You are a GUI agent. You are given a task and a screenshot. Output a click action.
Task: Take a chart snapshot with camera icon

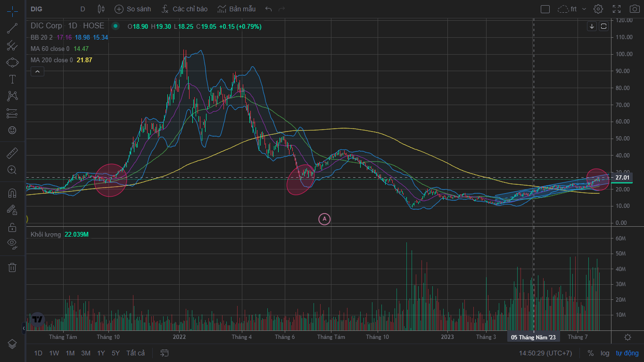635,9
